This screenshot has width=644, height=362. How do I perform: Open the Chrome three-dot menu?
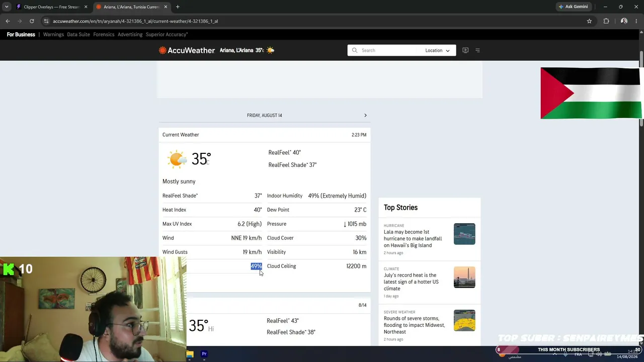click(637, 21)
